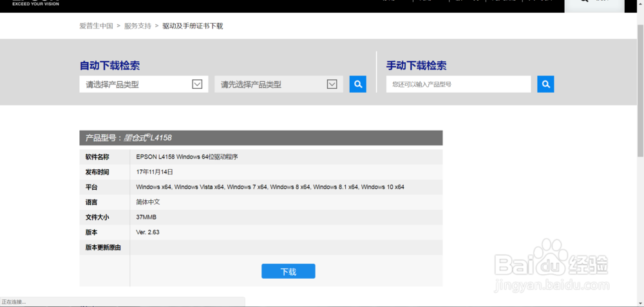Screen dimensions: 644x307
Task: Select the version text Ver. 2.63
Action: [147, 232]
